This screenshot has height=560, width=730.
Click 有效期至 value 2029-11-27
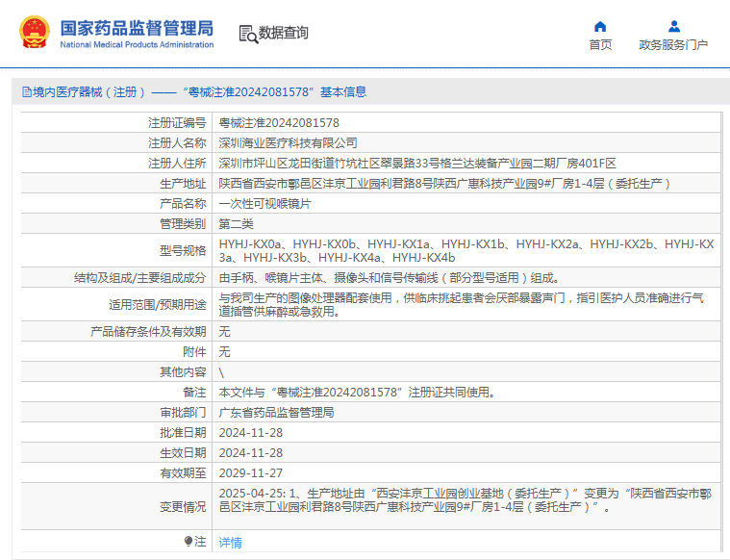tap(251, 472)
